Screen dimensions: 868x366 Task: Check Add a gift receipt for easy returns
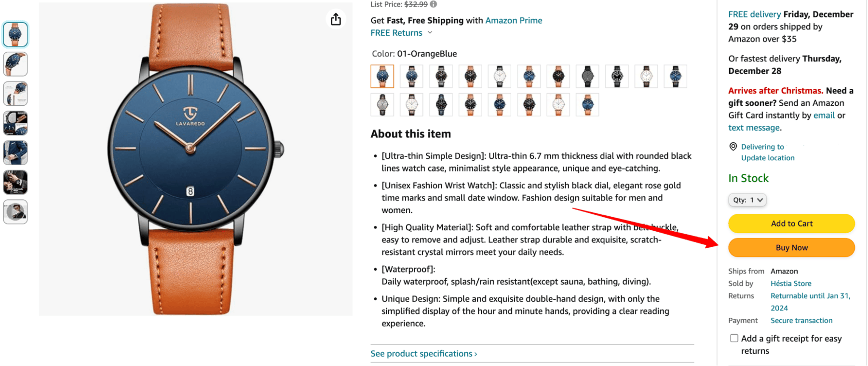tap(734, 338)
